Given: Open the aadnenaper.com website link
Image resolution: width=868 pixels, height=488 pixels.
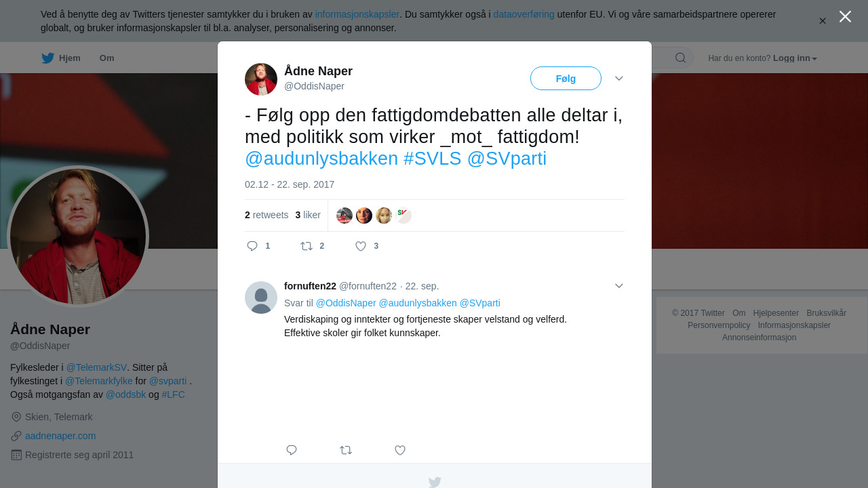Looking at the screenshot, I should point(60,436).
